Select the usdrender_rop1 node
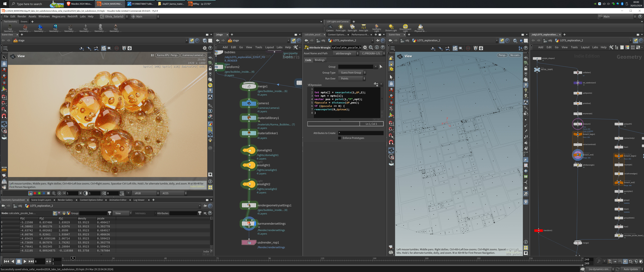This screenshot has height=272, width=644. click(x=249, y=243)
